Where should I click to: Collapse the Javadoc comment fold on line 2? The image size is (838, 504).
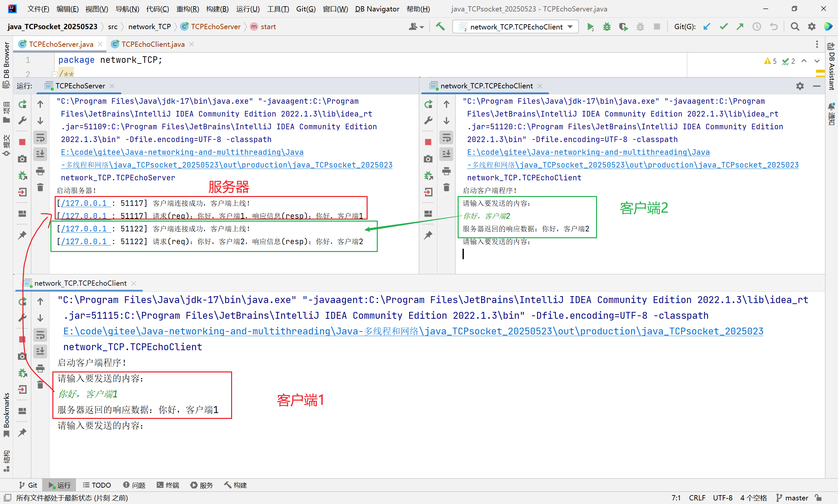tap(54, 74)
